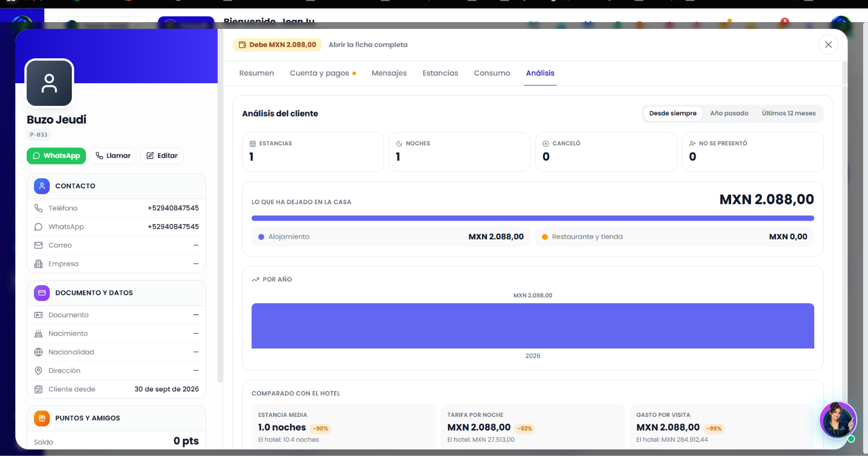Click the 2026 yearly revenue bar

click(x=533, y=326)
